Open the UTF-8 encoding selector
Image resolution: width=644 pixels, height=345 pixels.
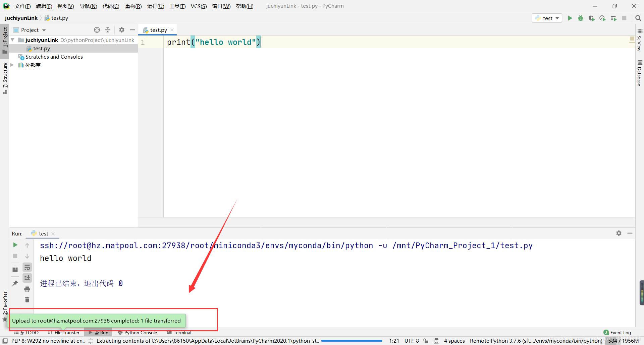click(x=412, y=341)
